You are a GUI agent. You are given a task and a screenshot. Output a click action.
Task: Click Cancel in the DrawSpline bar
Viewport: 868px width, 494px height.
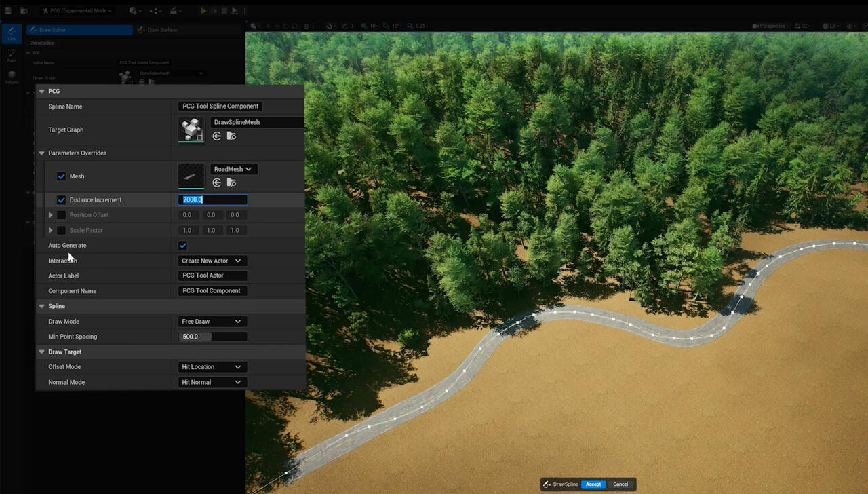tap(620, 484)
